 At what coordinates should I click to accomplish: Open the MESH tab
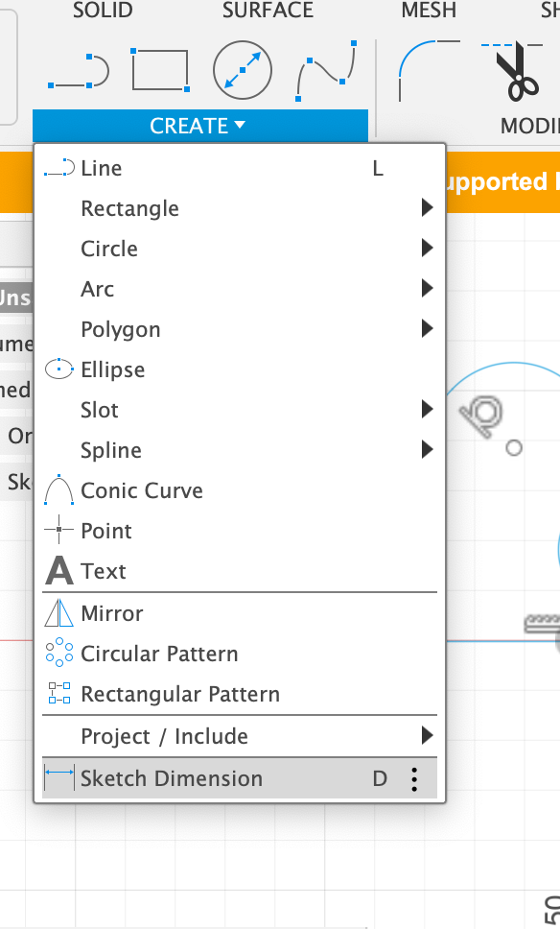tap(429, 10)
